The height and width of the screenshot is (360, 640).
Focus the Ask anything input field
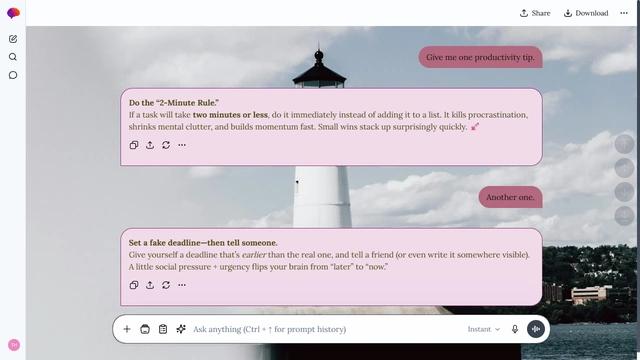(x=327, y=329)
